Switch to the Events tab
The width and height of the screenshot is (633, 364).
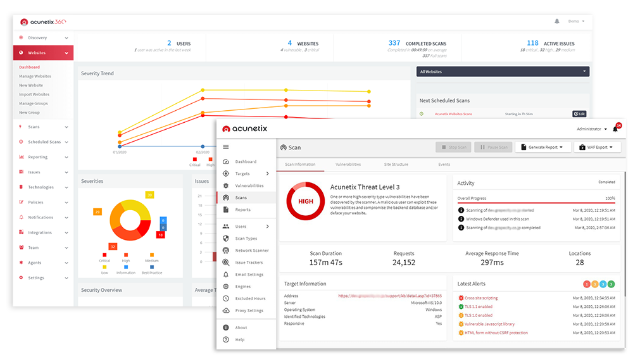point(444,165)
